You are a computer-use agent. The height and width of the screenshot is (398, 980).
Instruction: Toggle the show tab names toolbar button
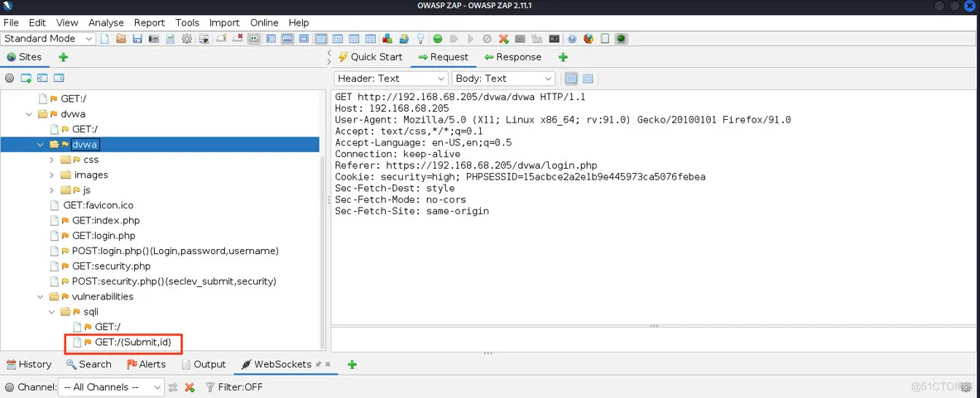tap(253, 39)
